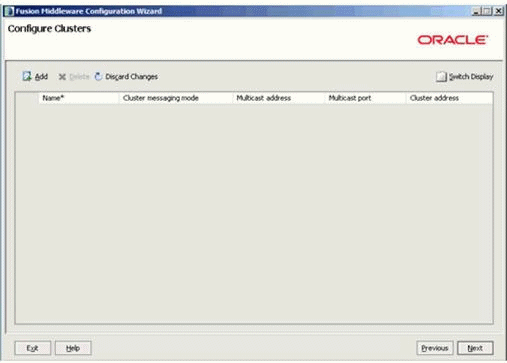Click the Multicast port column header

pos(365,98)
